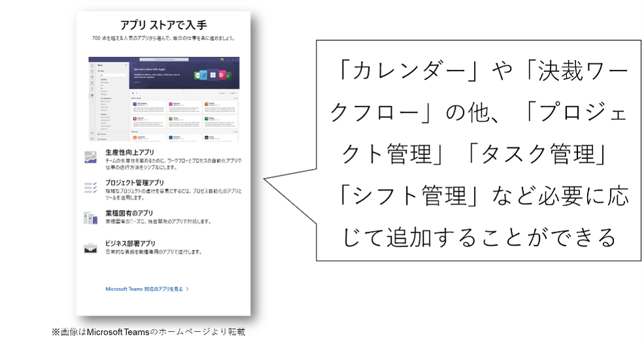The width and height of the screenshot is (644, 343).
Task: Click the business department briefcase icon
Action: click(90, 247)
